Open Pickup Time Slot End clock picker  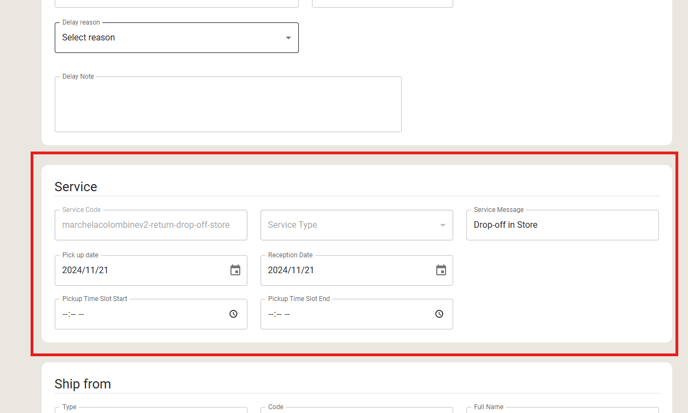pyautogui.click(x=439, y=314)
